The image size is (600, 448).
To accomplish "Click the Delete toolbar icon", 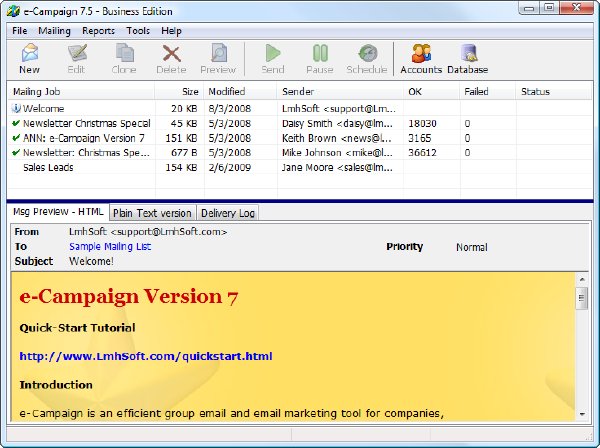I will (x=171, y=59).
